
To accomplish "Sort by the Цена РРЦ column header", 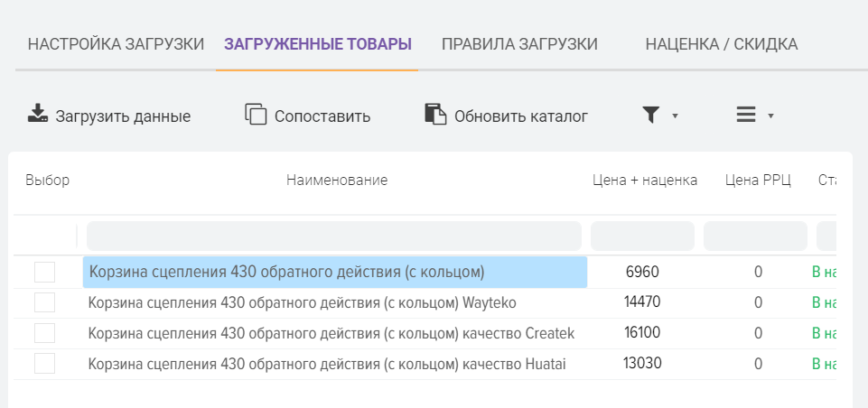I will coord(758,181).
